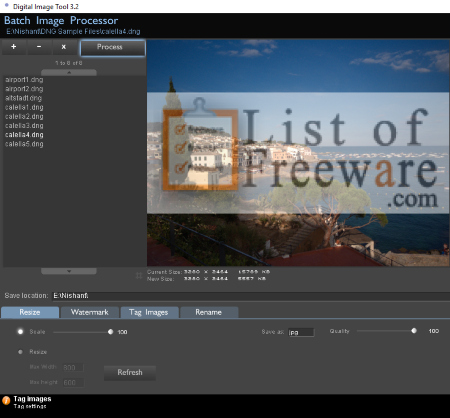This screenshot has width=450, height=418.
Task: Click the Digital Image Tool title bar icon
Action: (7, 5)
